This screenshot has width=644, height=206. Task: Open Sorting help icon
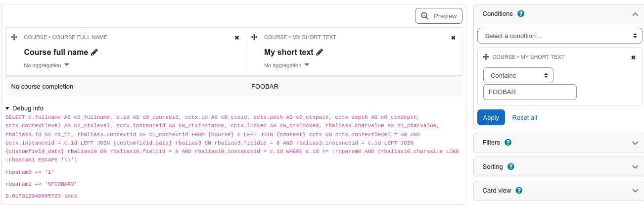[x=511, y=167]
